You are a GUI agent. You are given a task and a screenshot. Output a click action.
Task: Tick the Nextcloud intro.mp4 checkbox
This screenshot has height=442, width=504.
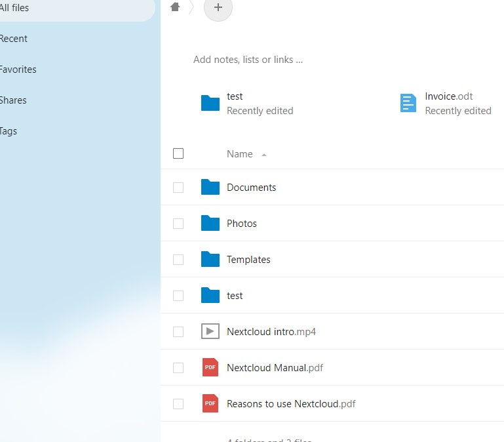coord(178,331)
